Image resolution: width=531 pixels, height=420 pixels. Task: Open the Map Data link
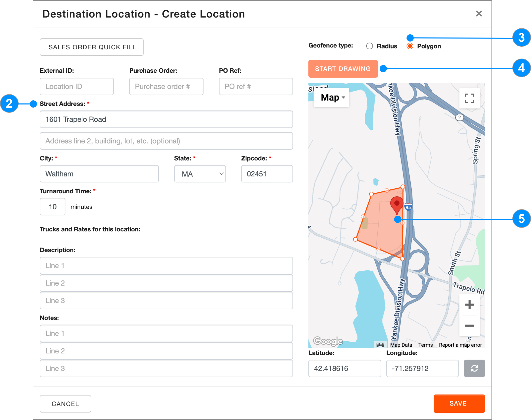pos(401,345)
